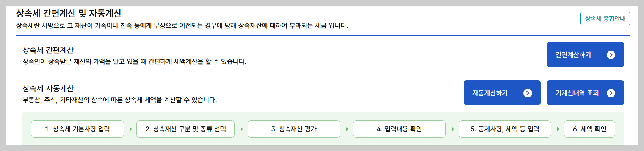Click the triangle arrow before step 6 세액 확인

pyautogui.click(x=558, y=129)
